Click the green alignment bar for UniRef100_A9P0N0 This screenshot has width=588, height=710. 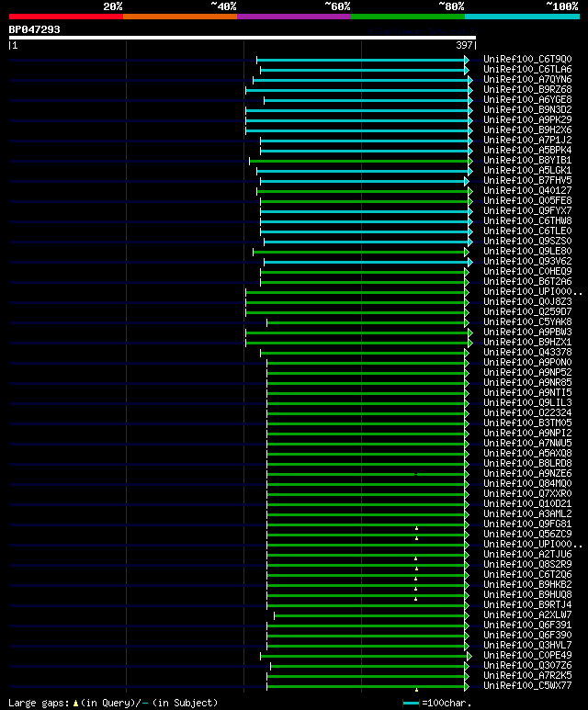coord(366,363)
